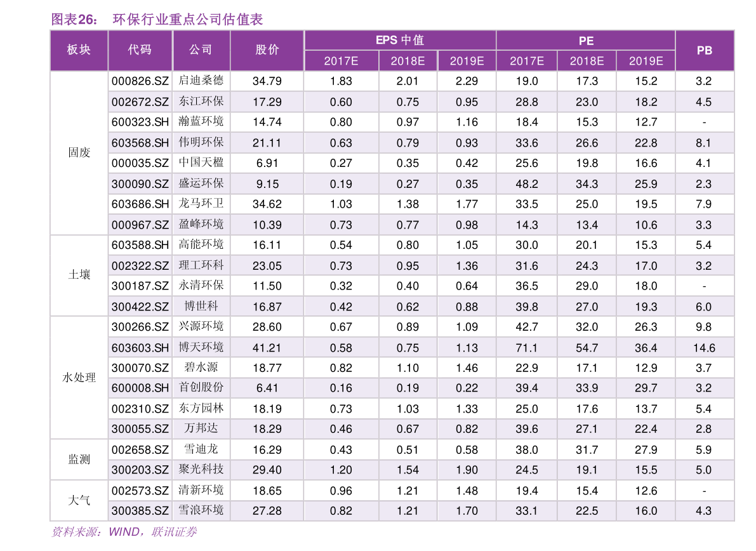Select share price 29.40 for 聚光科技
This screenshot has height=551, width=756.
[x=267, y=470]
